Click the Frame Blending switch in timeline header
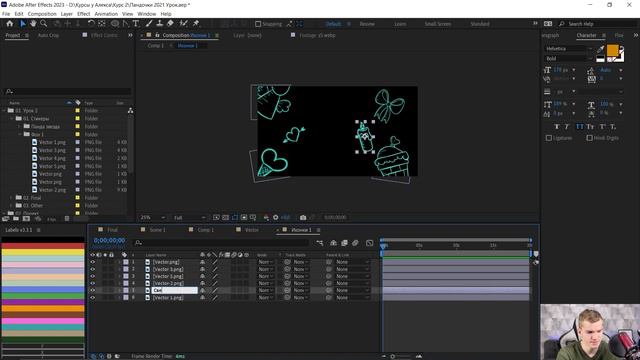This screenshot has width=640, height=360. click(344, 243)
